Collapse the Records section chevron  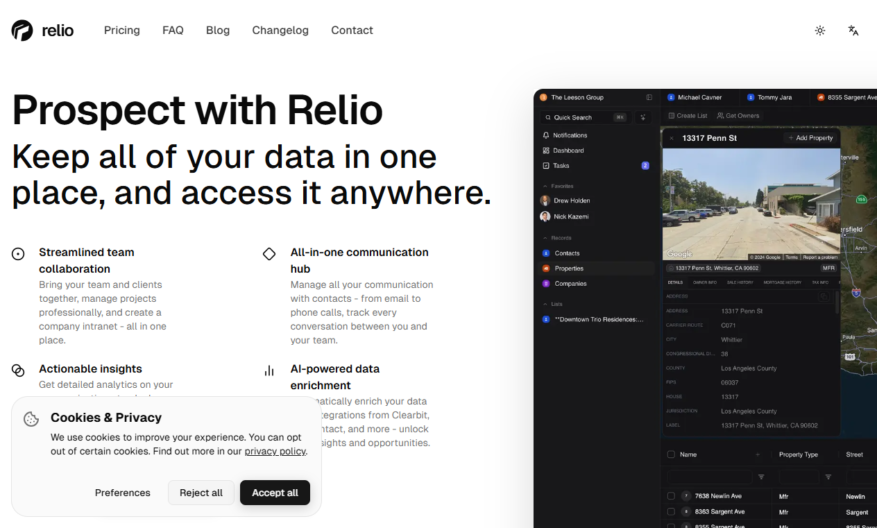point(545,238)
